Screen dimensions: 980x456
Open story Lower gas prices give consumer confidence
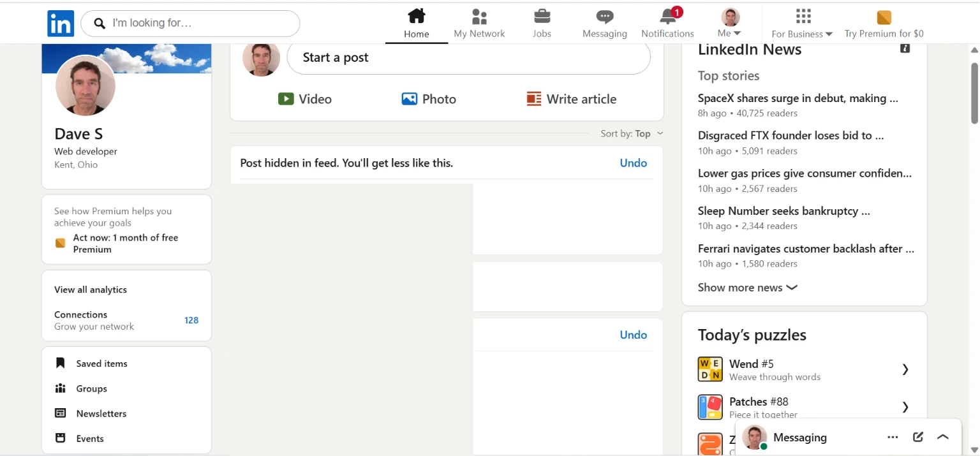click(x=805, y=173)
